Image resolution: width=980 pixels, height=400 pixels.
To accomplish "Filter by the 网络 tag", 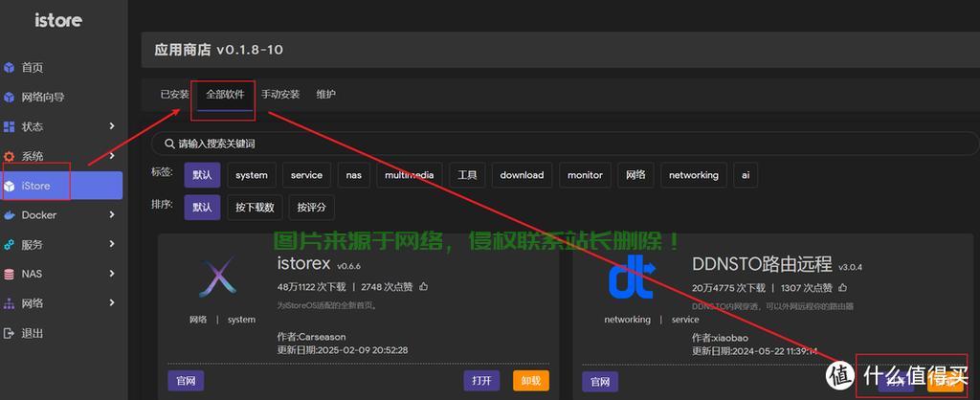I will (x=635, y=175).
